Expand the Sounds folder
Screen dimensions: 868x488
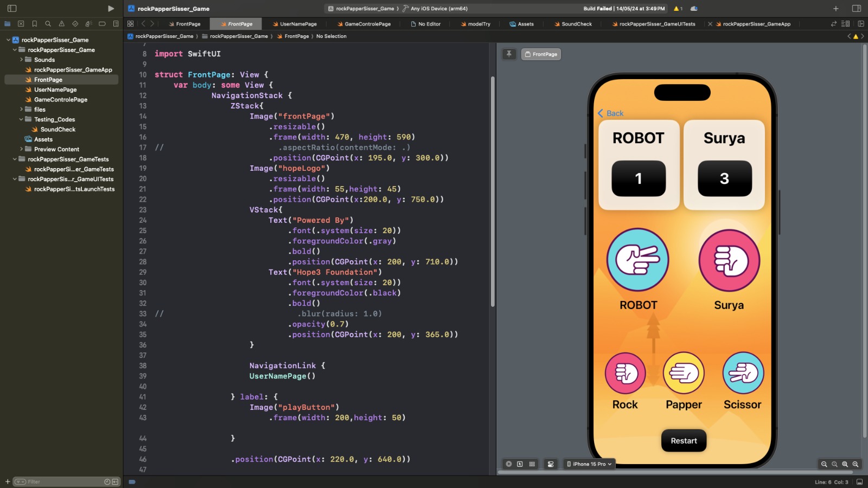pos(21,60)
